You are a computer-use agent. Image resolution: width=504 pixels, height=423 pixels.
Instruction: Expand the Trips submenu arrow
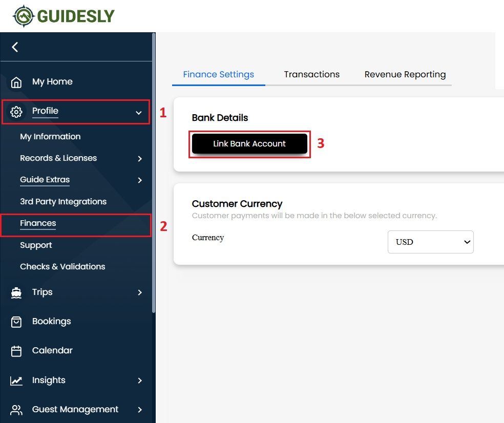(x=140, y=292)
